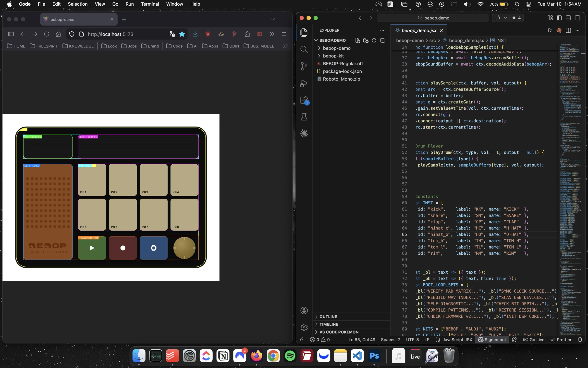The width and height of the screenshot is (588, 368).
Task: Toggle the bottom panel in VS Code
Action: pos(568,18)
